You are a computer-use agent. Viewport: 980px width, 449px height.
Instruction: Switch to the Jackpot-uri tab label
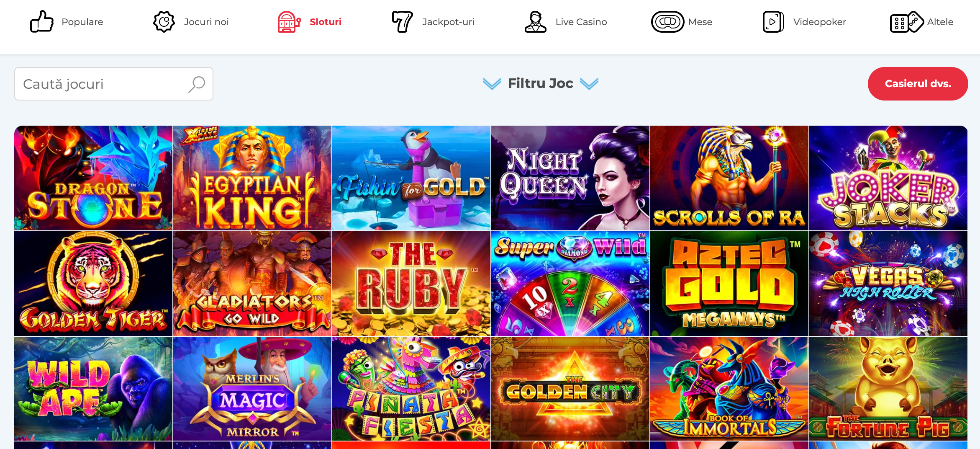pos(448,22)
